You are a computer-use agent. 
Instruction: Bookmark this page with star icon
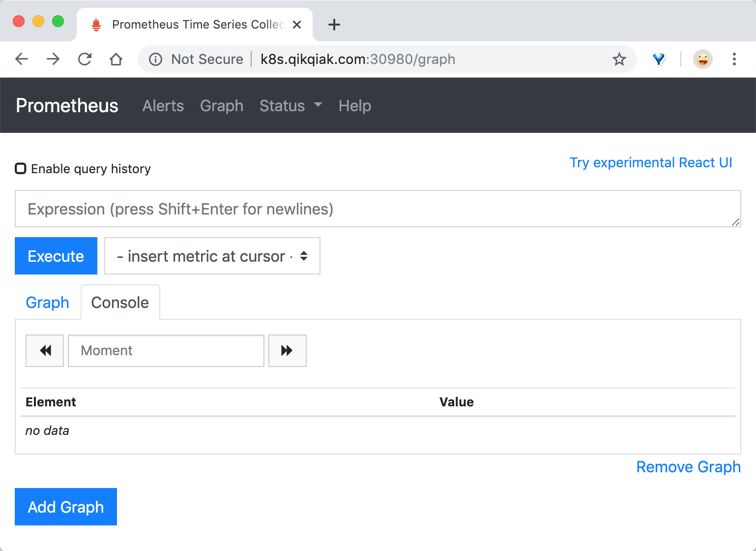tap(619, 60)
